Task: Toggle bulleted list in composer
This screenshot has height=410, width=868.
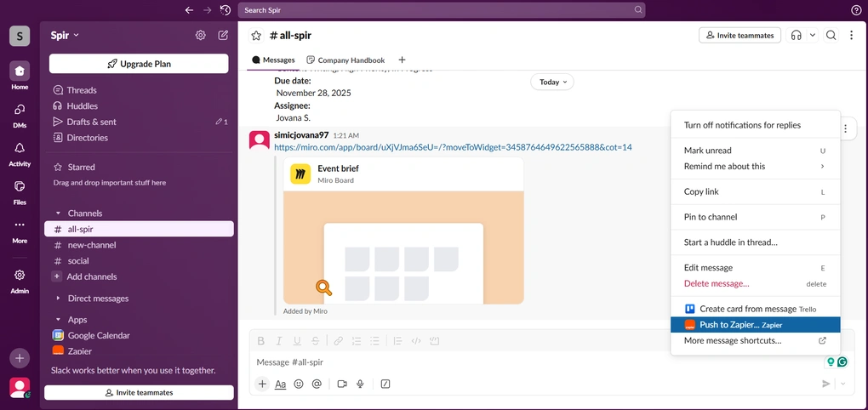Action: click(374, 341)
